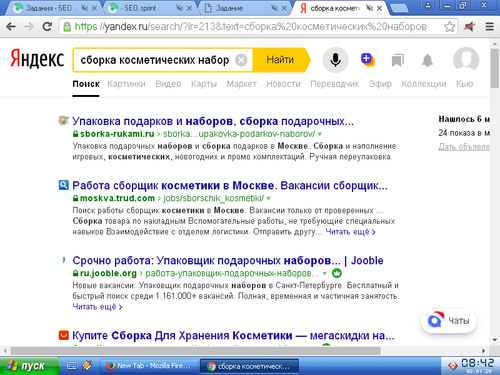Open result Упаковка подарков и наборов
500x375 pixels.
coord(213,121)
